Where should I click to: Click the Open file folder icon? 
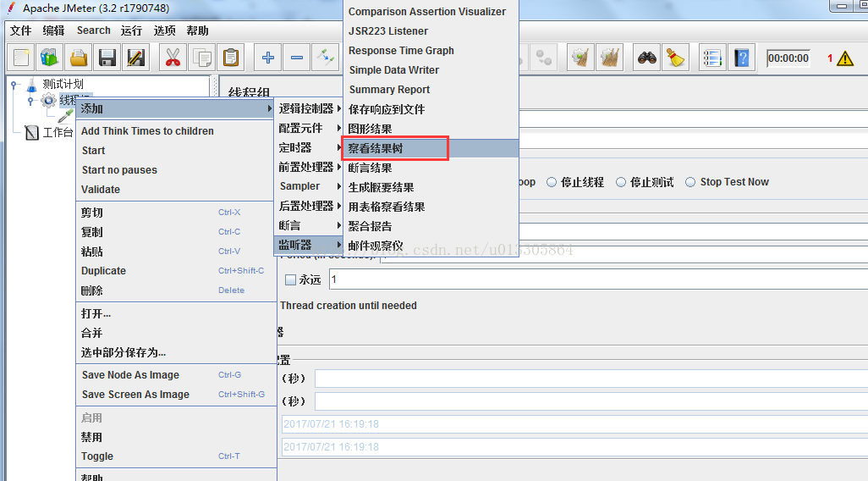pyautogui.click(x=79, y=58)
